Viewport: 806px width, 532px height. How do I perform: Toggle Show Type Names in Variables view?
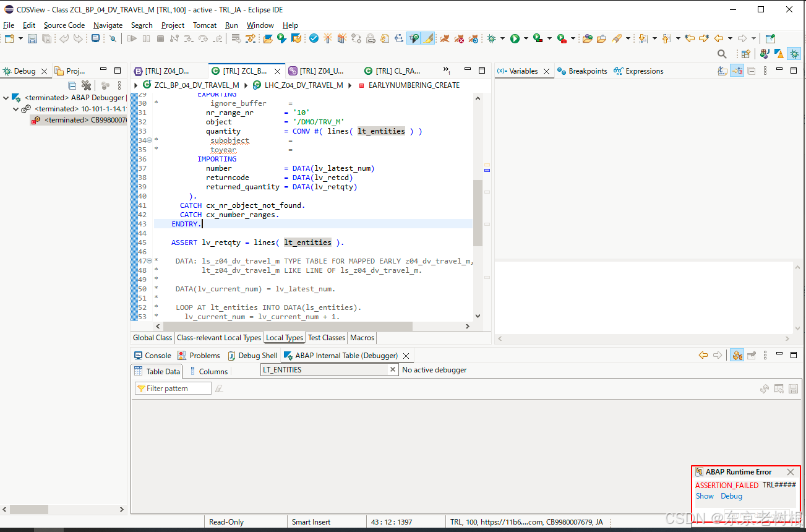click(x=722, y=71)
